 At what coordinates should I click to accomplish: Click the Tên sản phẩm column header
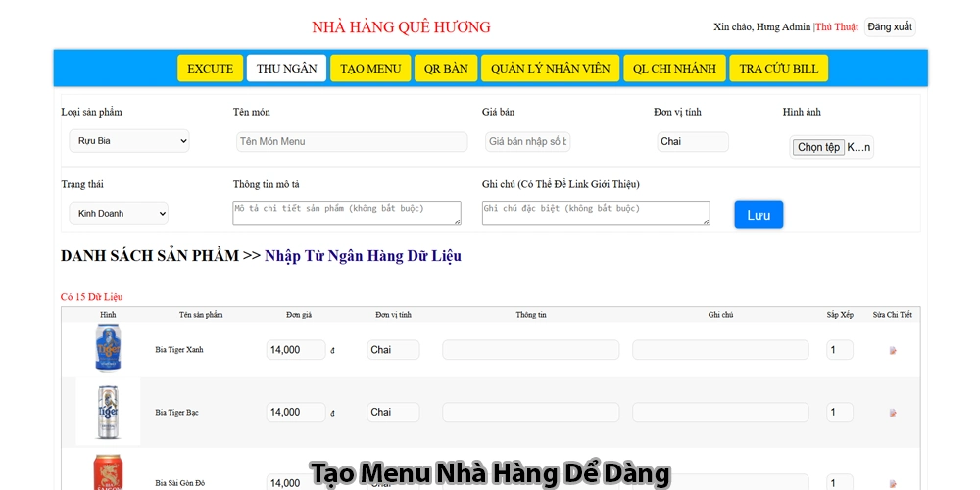click(201, 315)
